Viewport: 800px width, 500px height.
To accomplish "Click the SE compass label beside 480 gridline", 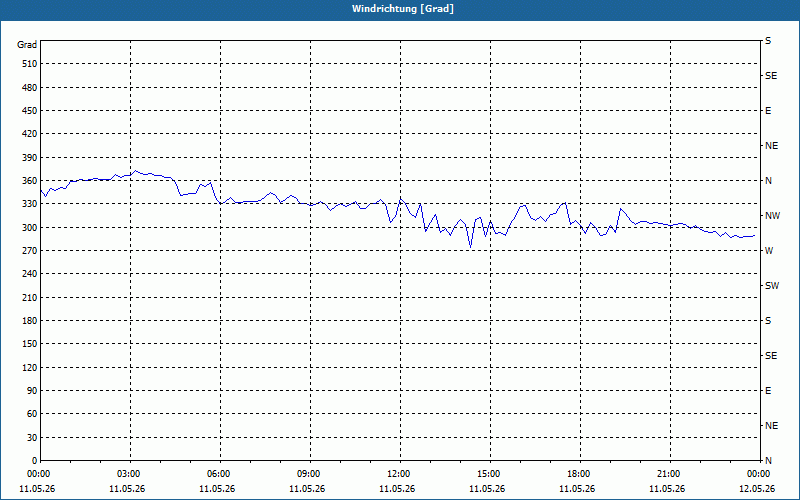I will click(x=771, y=76).
